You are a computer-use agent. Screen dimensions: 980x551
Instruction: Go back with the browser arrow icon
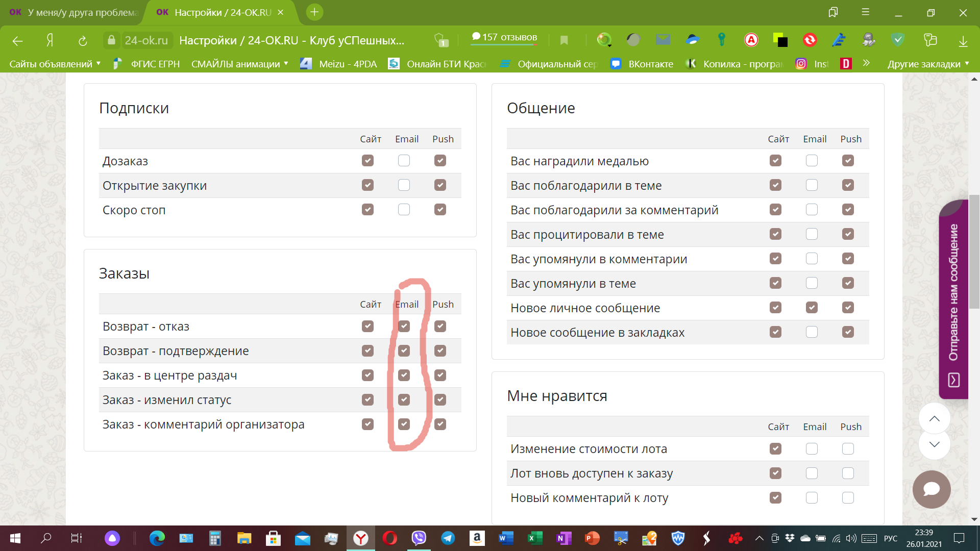click(17, 40)
